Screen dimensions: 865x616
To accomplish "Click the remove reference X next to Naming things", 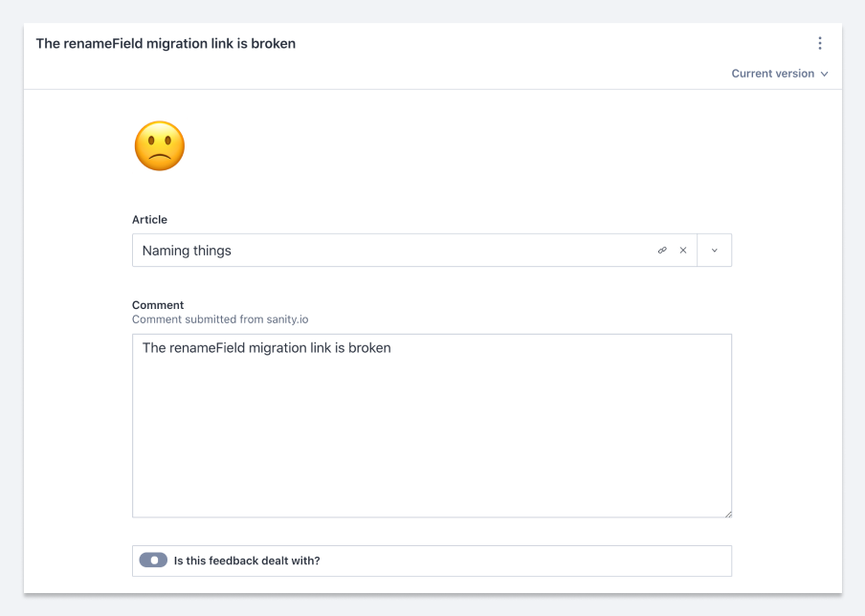I will [683, 250].
